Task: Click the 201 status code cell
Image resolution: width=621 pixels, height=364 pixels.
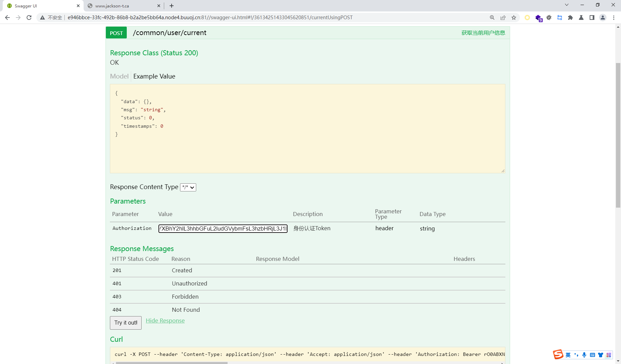Action: click(x=117, y=270)
